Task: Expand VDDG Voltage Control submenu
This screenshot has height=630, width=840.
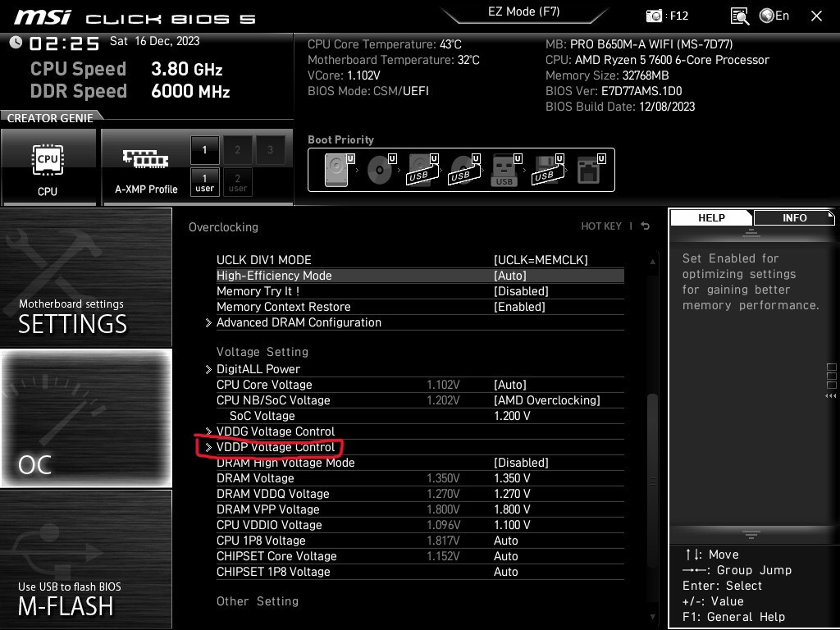Action: (276, 431)
